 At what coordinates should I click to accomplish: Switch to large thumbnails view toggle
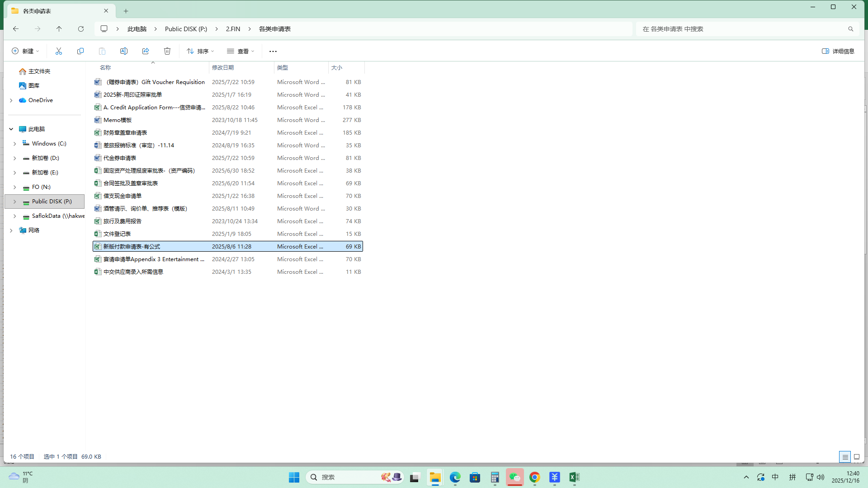point(857,457)
